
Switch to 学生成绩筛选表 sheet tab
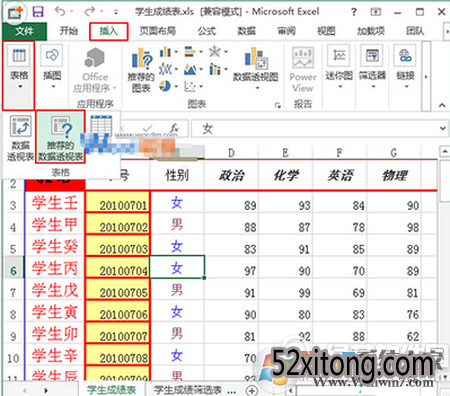point(187,389)
